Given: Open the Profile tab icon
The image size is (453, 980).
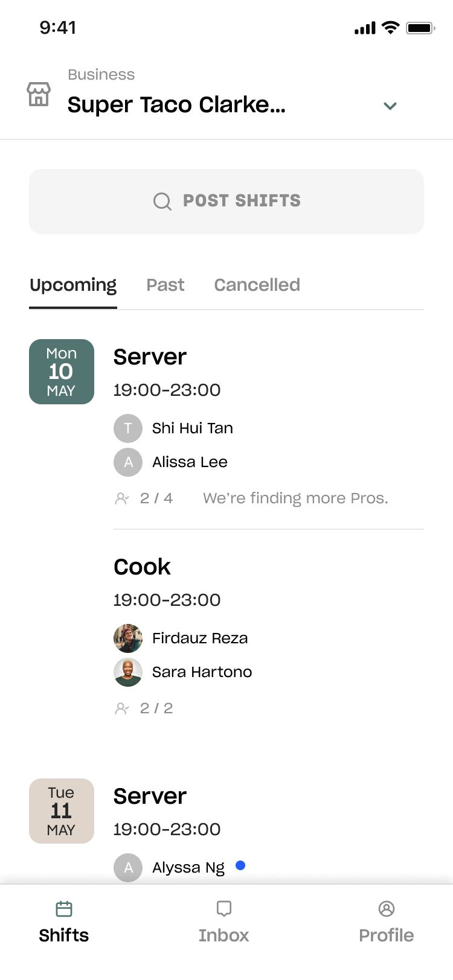Looking at the screenshot, I should [387, 909].
